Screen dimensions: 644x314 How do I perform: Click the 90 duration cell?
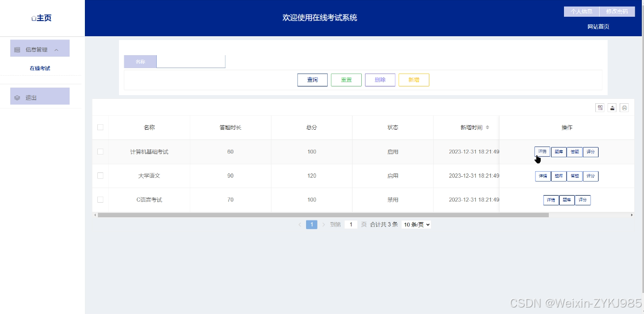click(x=230, y=176)
